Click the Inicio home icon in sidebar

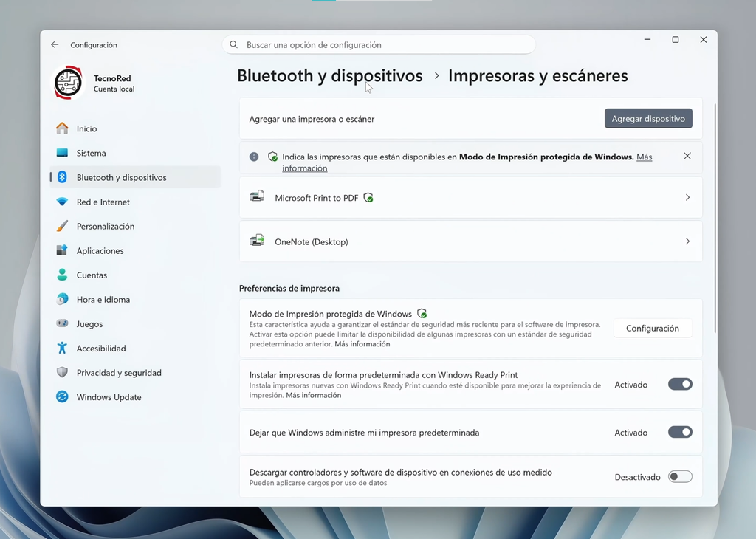[x=62, y=128]
